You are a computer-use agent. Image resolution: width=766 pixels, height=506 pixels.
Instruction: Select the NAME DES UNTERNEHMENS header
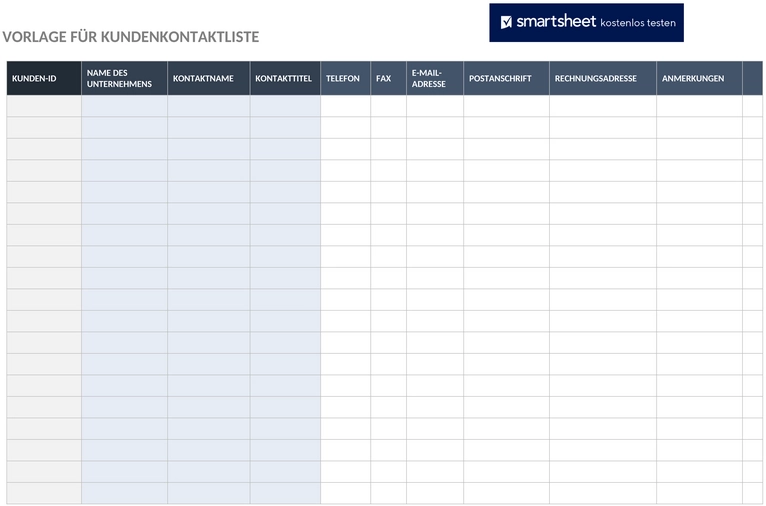coord(125,78)
